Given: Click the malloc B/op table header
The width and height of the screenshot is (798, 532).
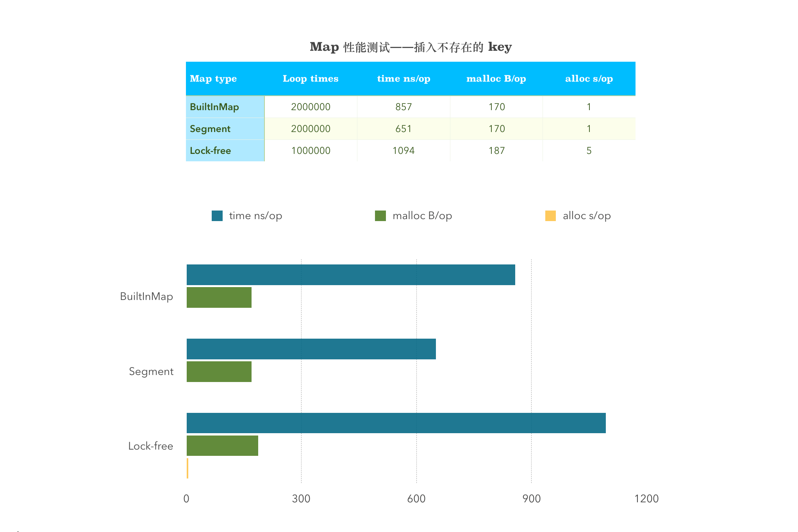Looking at the screenshot, I should click(496, 79).
